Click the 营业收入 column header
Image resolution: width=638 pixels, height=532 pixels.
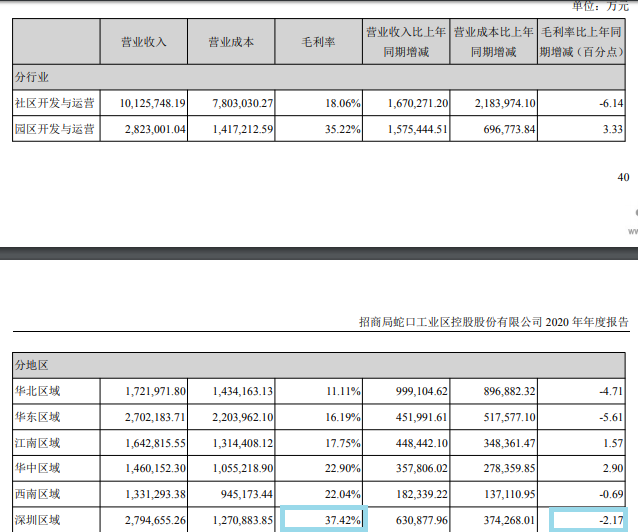tap(144, 42)
